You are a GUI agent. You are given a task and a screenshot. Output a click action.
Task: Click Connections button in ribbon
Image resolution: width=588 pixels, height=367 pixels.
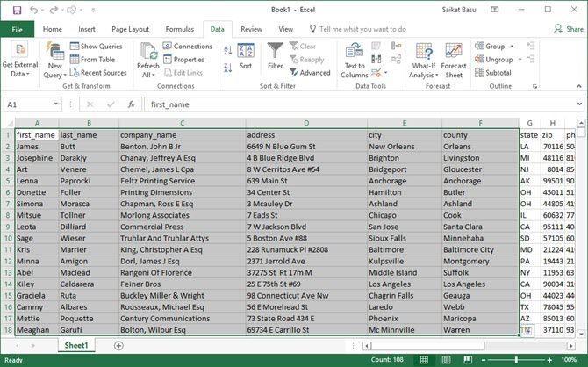coord(188,47)
